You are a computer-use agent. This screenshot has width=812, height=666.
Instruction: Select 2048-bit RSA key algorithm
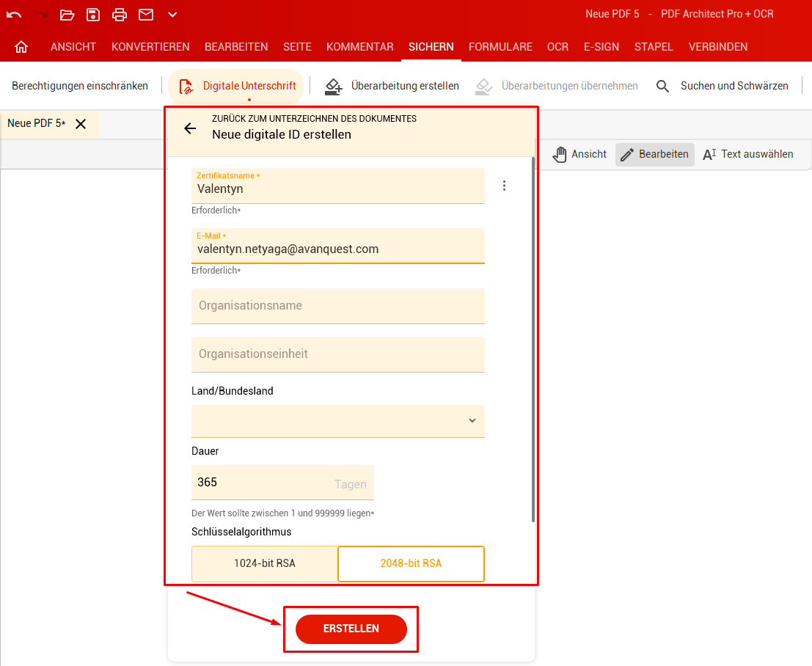tap(412, 563)
